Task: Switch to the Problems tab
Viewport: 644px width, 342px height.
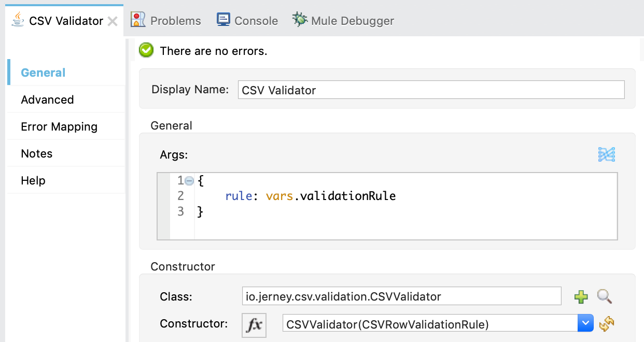Action: point(175,21)
